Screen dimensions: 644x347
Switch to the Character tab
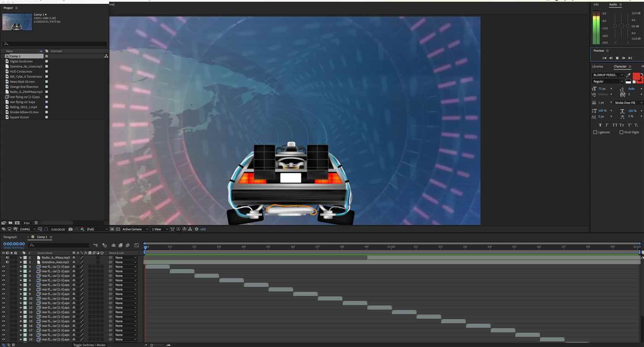(x=620, y=66)
